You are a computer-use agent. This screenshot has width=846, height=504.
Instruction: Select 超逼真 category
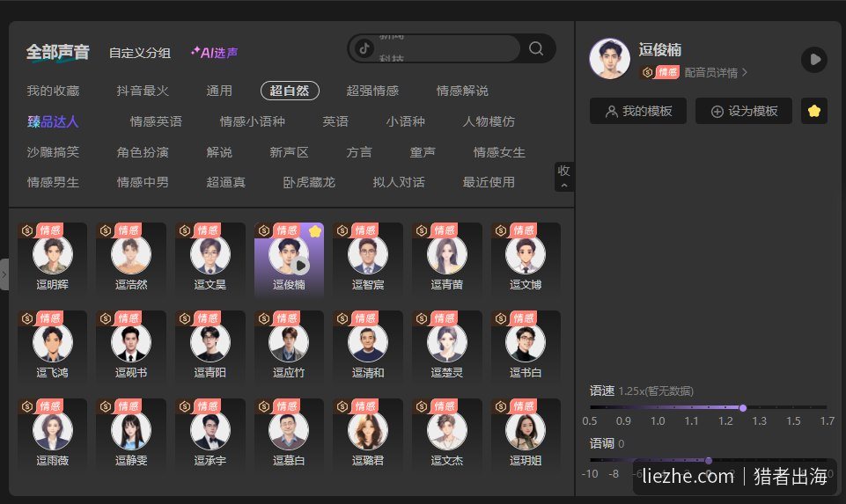pos(225,182)
